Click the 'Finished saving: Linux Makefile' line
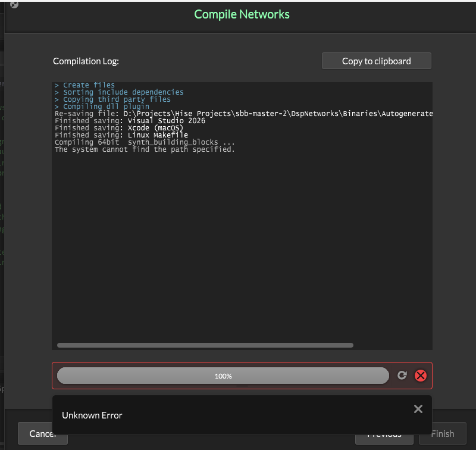Viewport: 476px width, 450px height. [x=121, y=135]
